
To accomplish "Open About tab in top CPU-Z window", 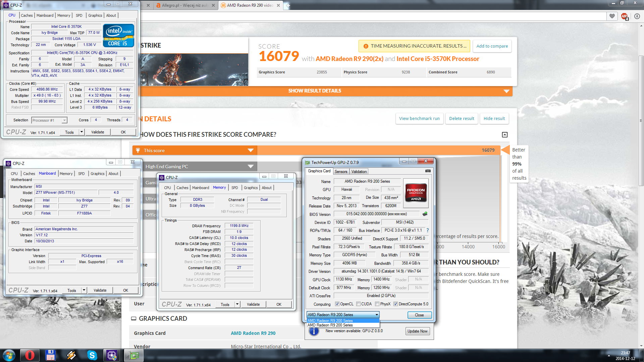I will click(x=111, y=15).
